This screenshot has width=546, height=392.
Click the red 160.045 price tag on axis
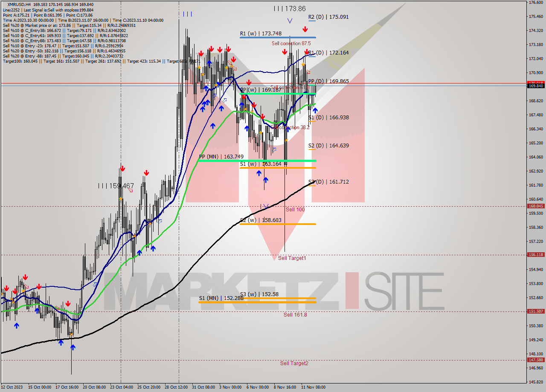tap(536, 206)
